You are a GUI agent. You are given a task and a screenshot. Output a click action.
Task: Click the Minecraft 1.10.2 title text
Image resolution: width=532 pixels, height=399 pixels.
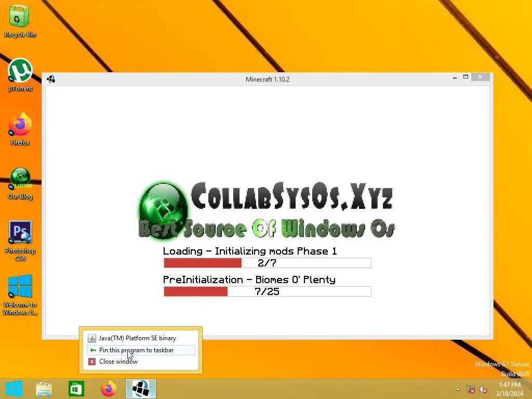click(268, 79)
